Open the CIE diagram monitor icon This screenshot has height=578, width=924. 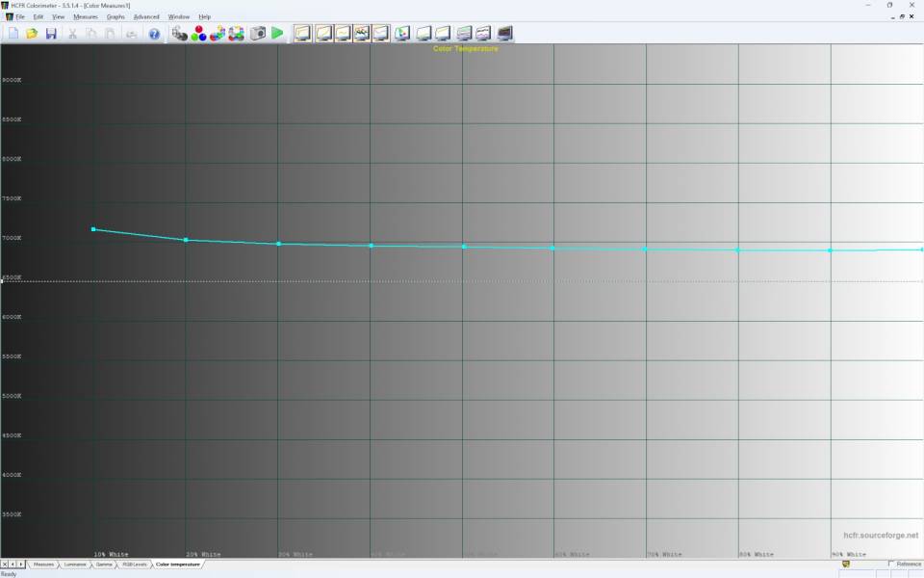(402, 33)
